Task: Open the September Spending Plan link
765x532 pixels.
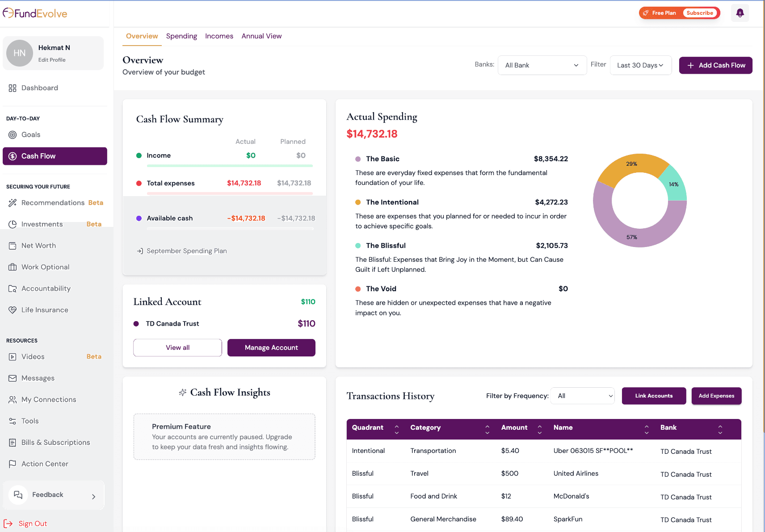Action: point(186,251)
